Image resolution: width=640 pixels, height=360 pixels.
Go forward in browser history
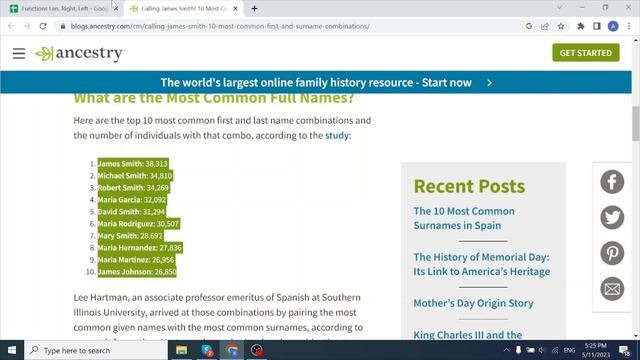pos(27,26)
